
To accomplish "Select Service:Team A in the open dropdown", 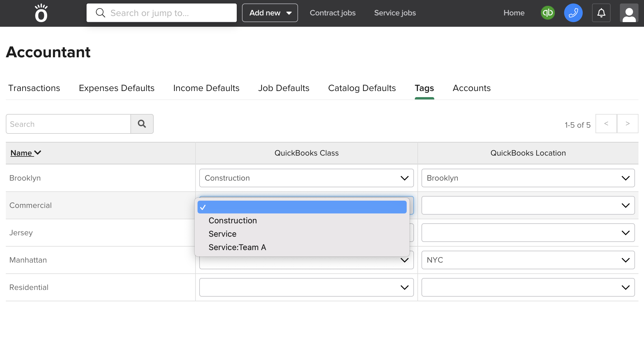I will (x=237, y=247).
